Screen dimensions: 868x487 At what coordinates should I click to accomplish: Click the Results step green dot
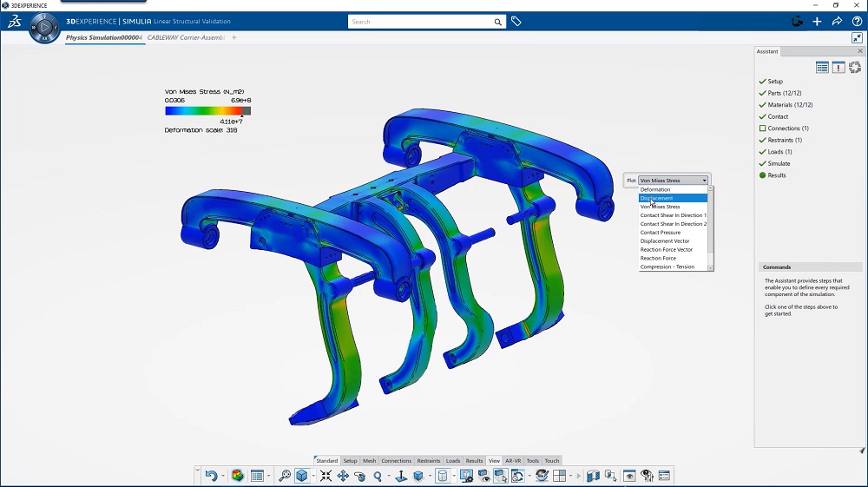coord(762,175)
